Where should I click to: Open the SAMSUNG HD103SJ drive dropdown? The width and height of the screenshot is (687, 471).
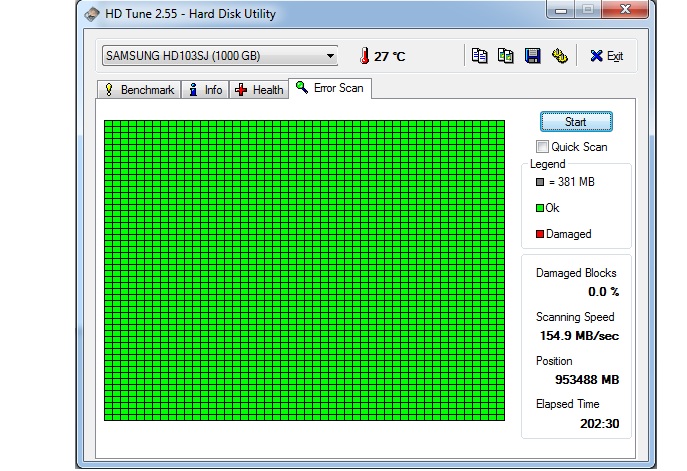(x=220, y=56)
